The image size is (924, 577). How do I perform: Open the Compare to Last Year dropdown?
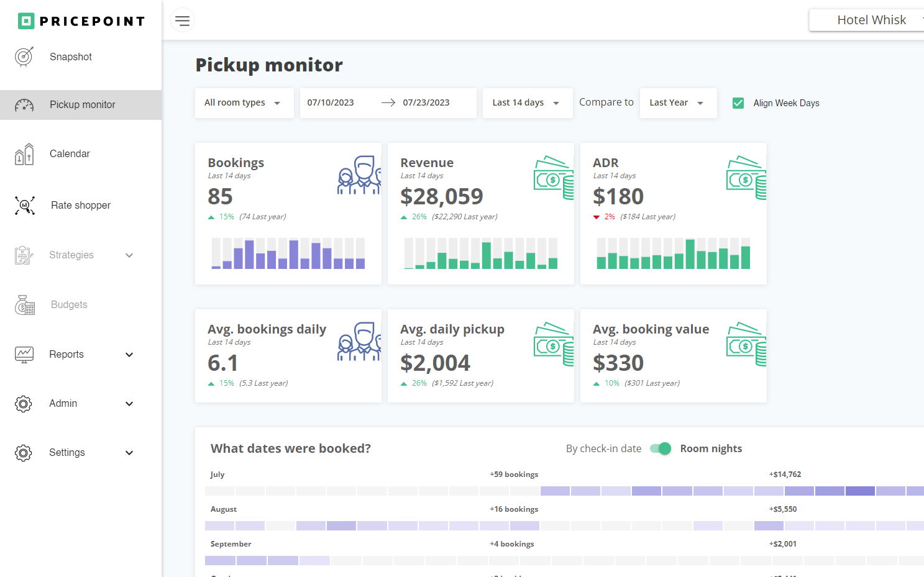click(677, 103)
